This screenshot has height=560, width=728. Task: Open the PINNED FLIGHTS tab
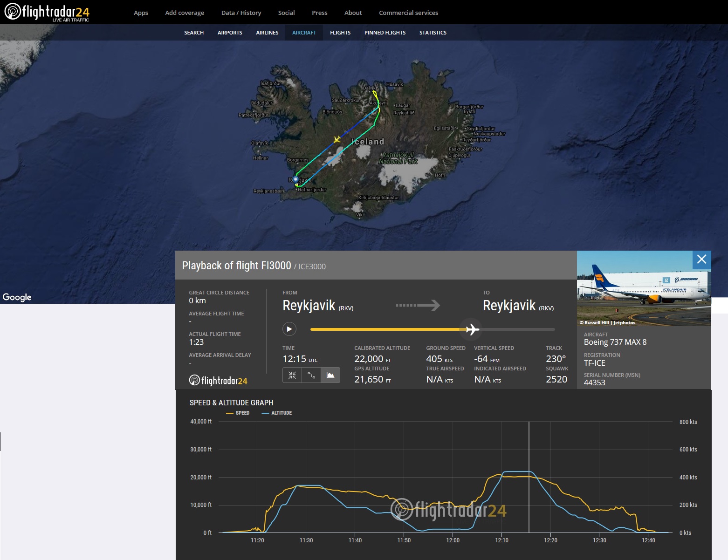click(385, 33)
